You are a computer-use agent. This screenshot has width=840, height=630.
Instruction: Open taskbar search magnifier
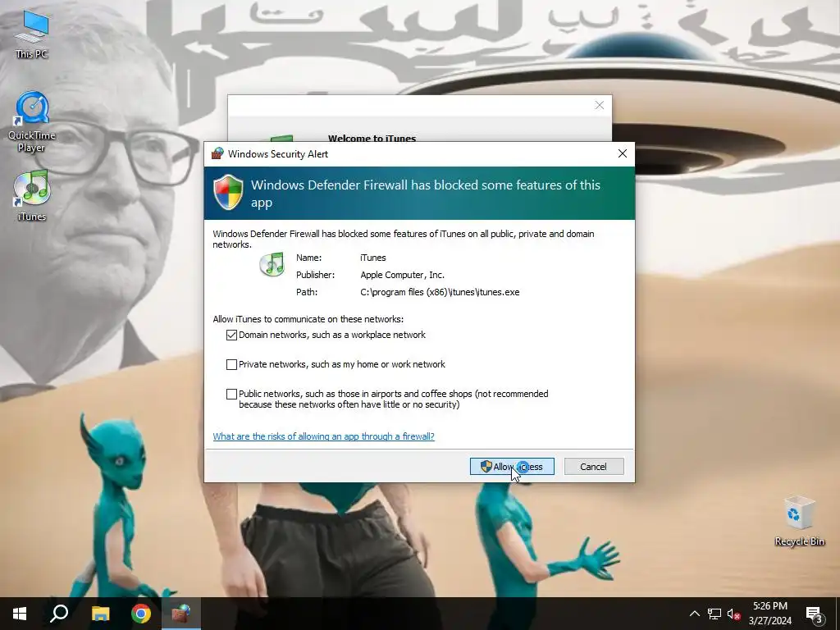[x=59, y=614]
